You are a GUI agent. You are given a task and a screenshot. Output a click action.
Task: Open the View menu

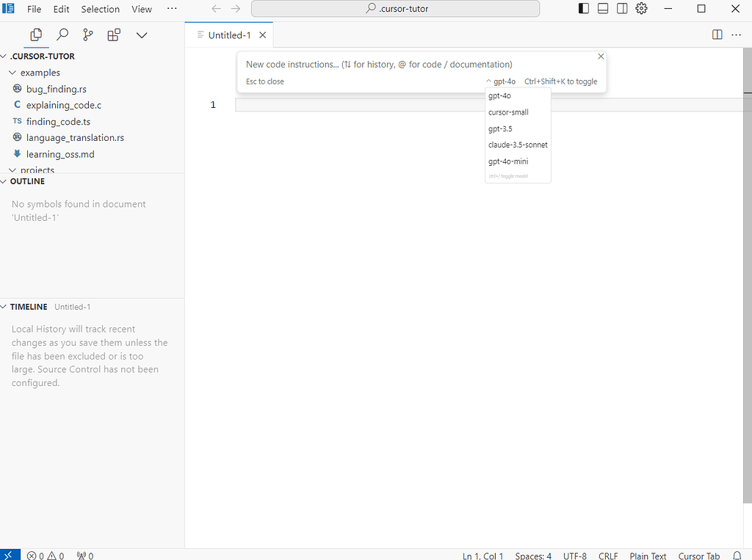click(142, 9)
